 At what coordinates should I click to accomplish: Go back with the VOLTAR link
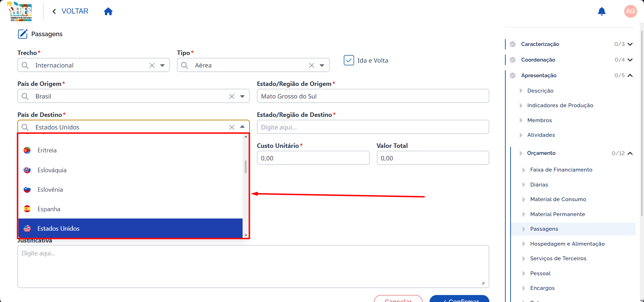click(70, 11)
